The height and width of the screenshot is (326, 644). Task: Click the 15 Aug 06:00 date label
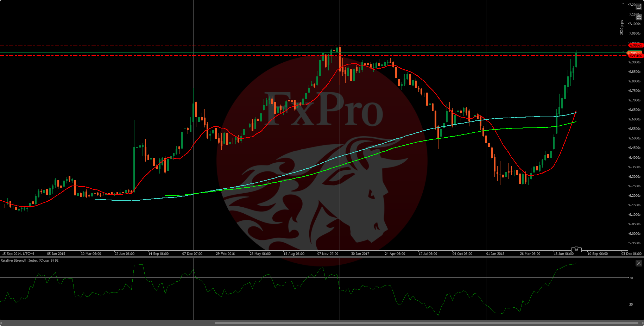point(294,253)
